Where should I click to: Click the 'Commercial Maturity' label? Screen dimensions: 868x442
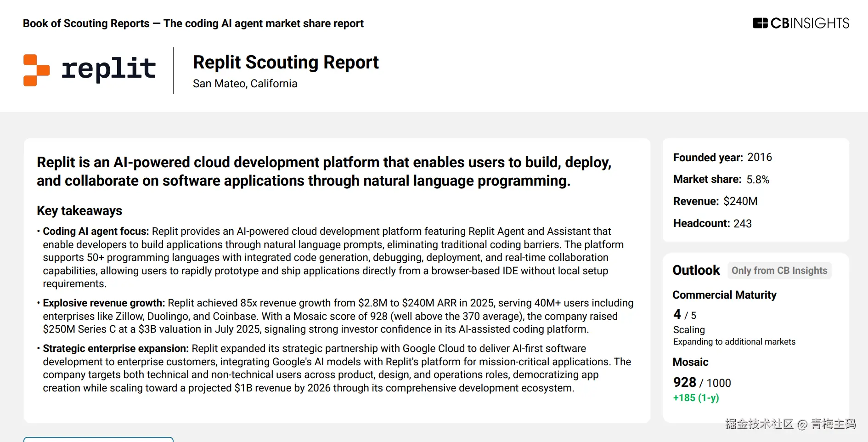click(x=724, y=295)
